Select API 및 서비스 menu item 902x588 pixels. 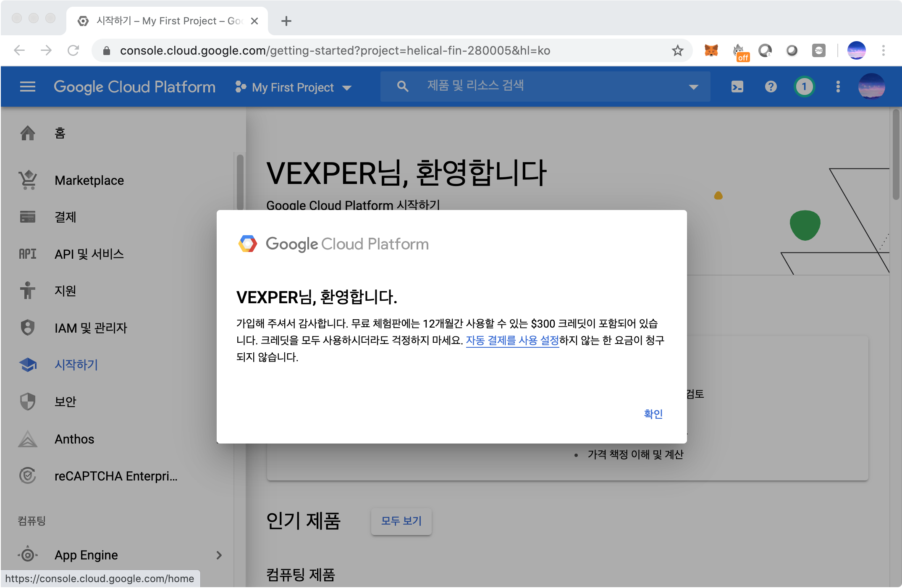click(89, 254)
